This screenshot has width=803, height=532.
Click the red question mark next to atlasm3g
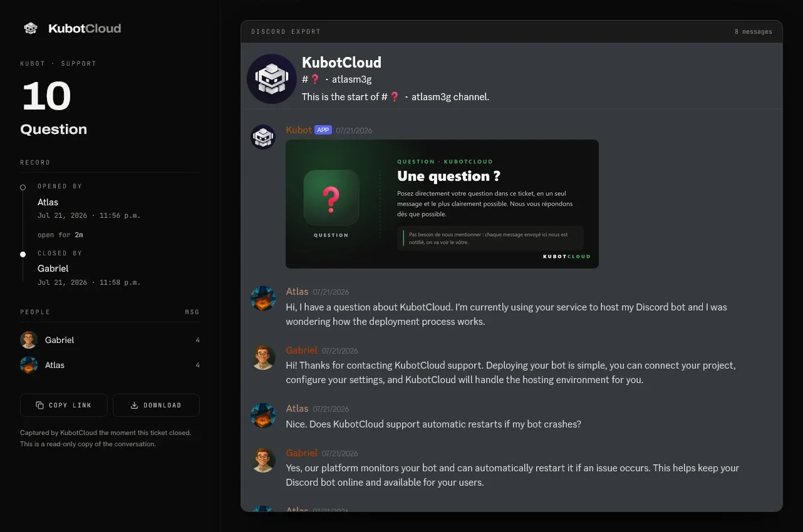coord(315,79)
